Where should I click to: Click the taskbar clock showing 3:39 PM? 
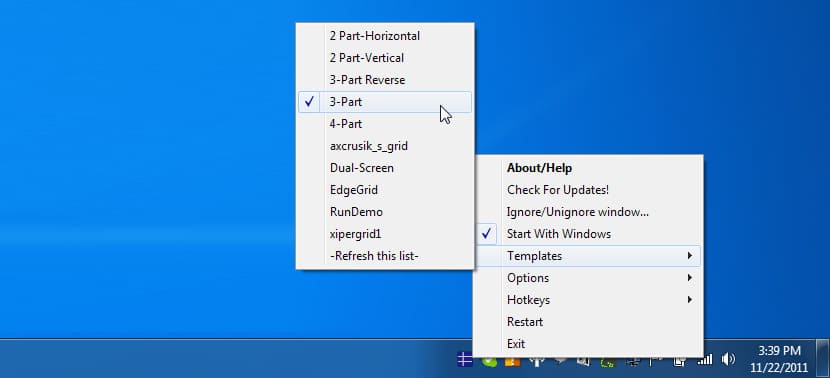pyautogui.click(x=779, y=358)
